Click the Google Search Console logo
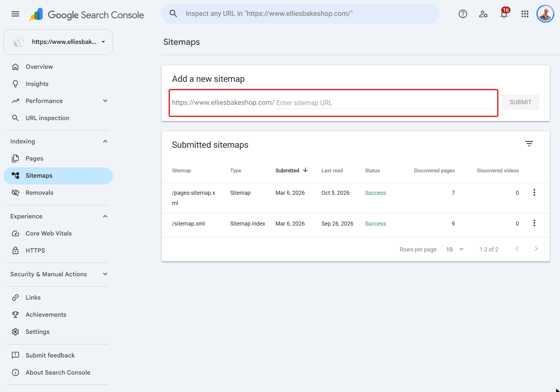This screenshot has height=392, width=560. point(87,15)
